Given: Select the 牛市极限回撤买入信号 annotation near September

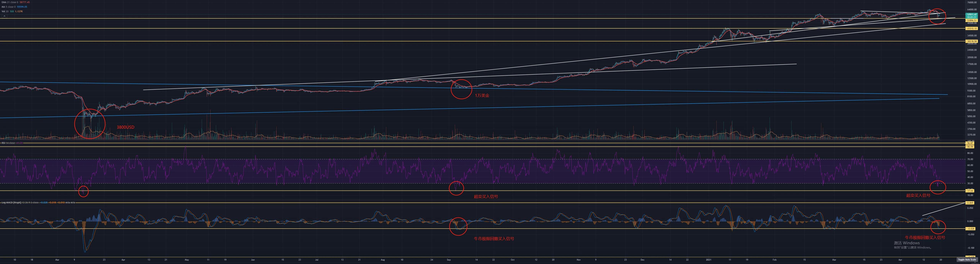Looking at the screenshot, I should [494, 239].
